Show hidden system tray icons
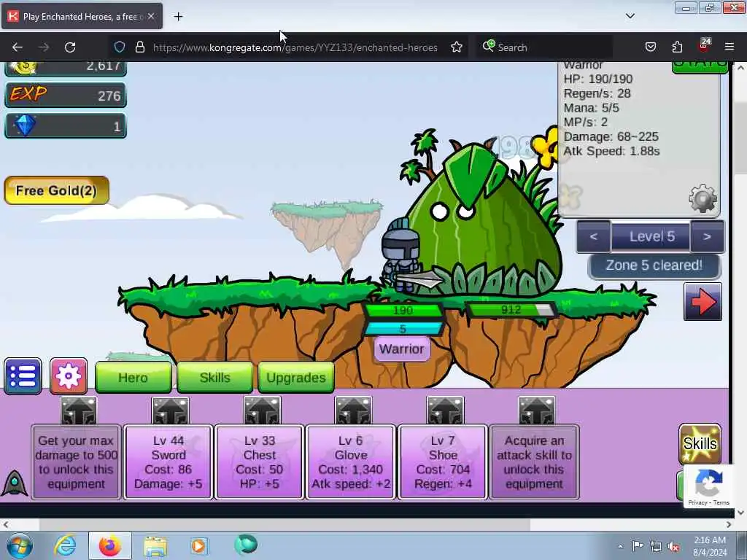Viewport: 747px width, 560px height. click(620, 546)
